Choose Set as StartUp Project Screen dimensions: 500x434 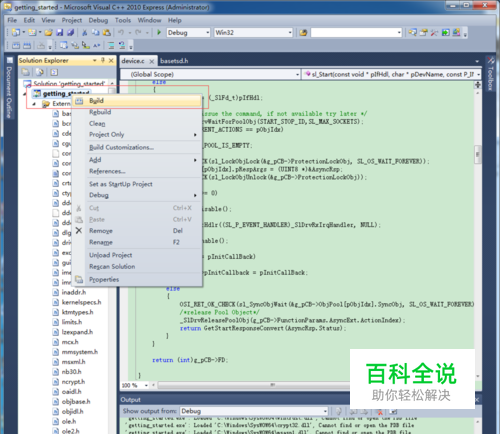tap(137, 184)
